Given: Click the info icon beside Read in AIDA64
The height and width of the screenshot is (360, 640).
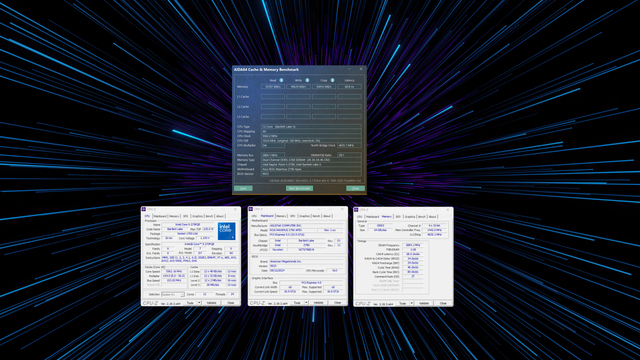Looking at the screenshot, I should (x=281, y=80).
